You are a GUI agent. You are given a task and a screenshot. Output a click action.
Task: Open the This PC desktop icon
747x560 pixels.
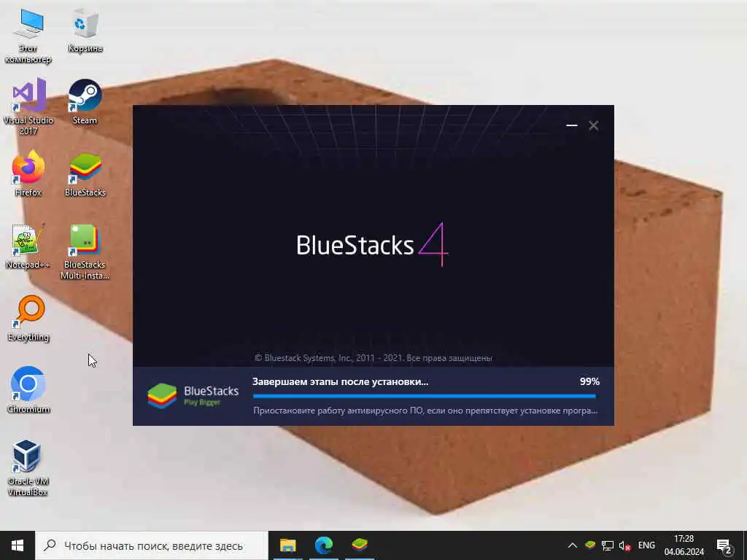(28, 36)
